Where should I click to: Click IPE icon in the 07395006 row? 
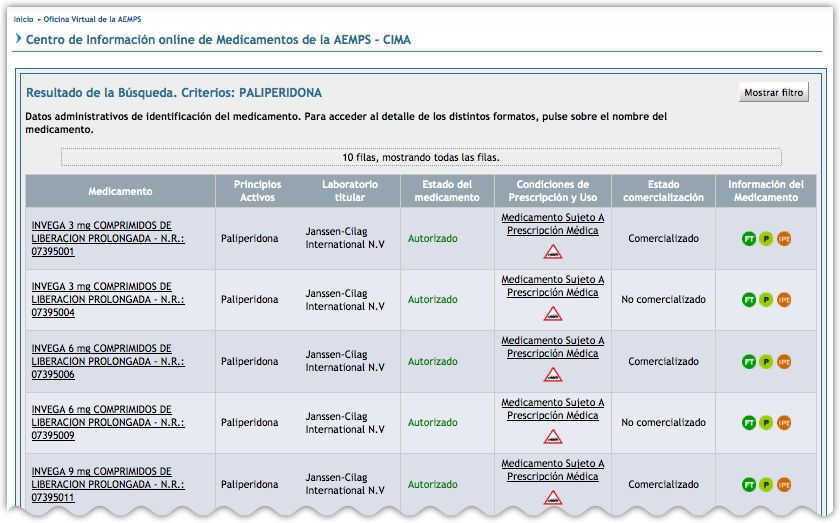(784, 362)
